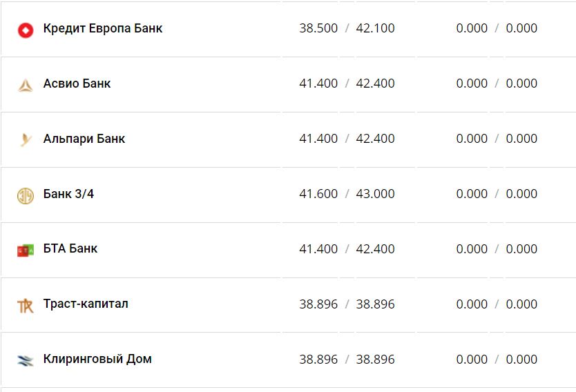576x392 pixels.
Task: Click the Траст-капитал logo icon
Action: [x=26, y=305]
